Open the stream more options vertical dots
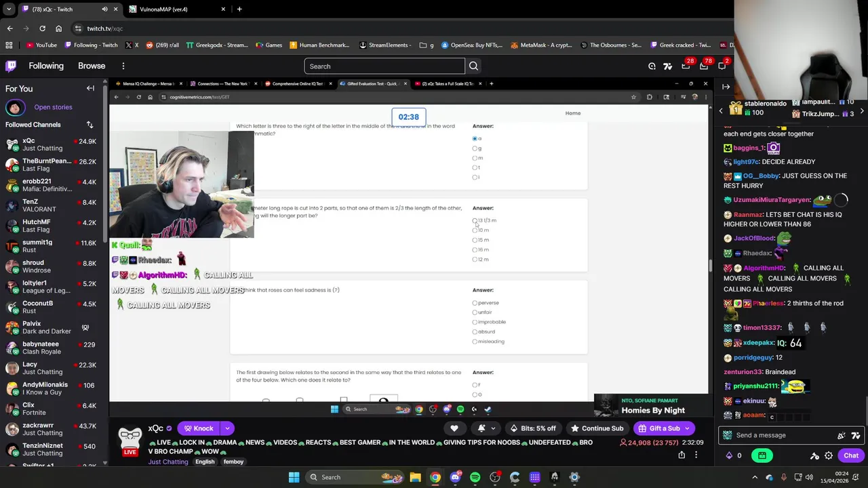This screenshot has height=488, width=868. tap(696, 455)
